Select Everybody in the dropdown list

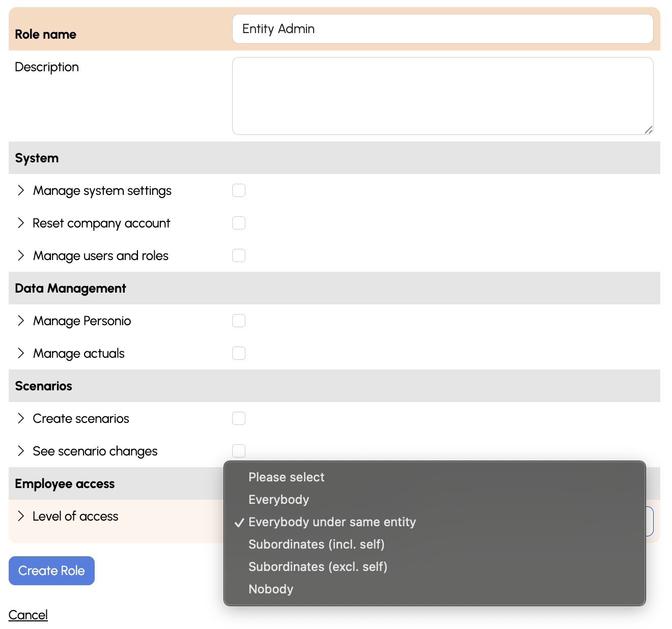coord(435,500)
